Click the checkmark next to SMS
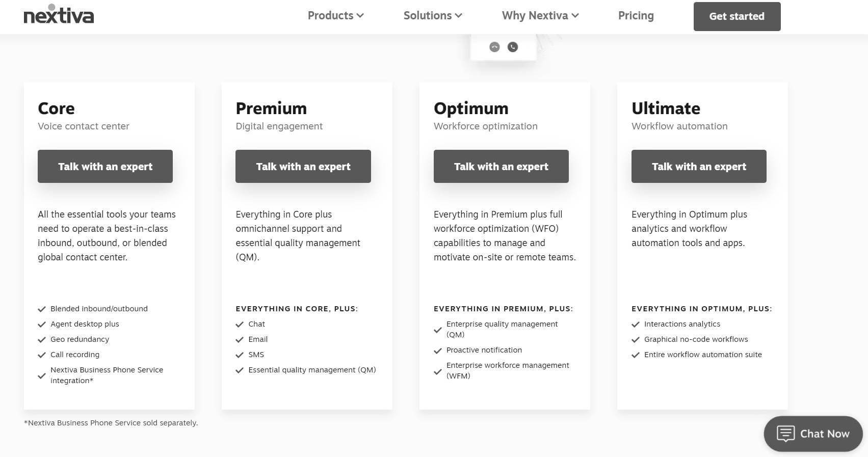This screenshot has height=457, width=868. (x=240, y=355)
